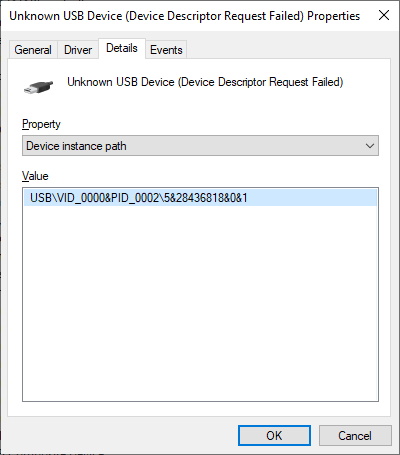Click the empty tab strip area right of Events
The width and height of the screenshot is (400, 455).
coord(288,50)
